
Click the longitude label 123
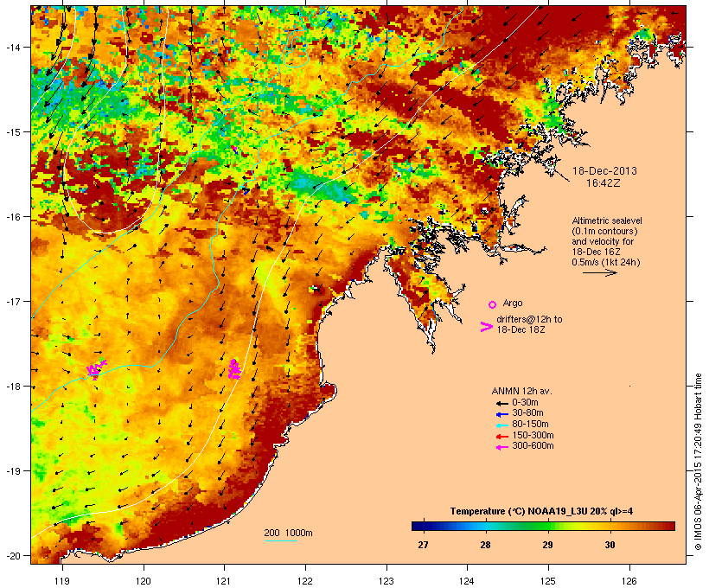coord(386,581)
